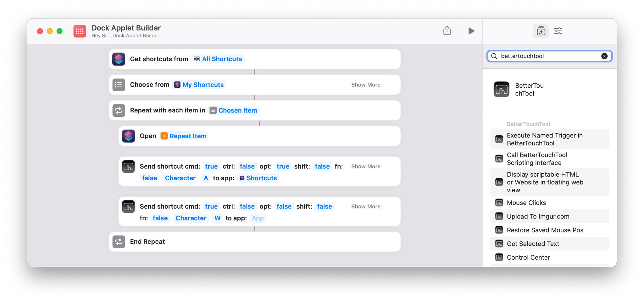This screenshot has width=644, height=303.
Task: Toggle shift false in second Send shortcut
Action: click(325, 206)
